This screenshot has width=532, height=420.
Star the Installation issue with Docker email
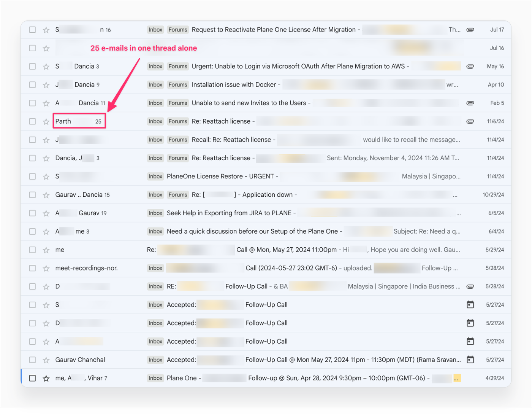[46, 85]
